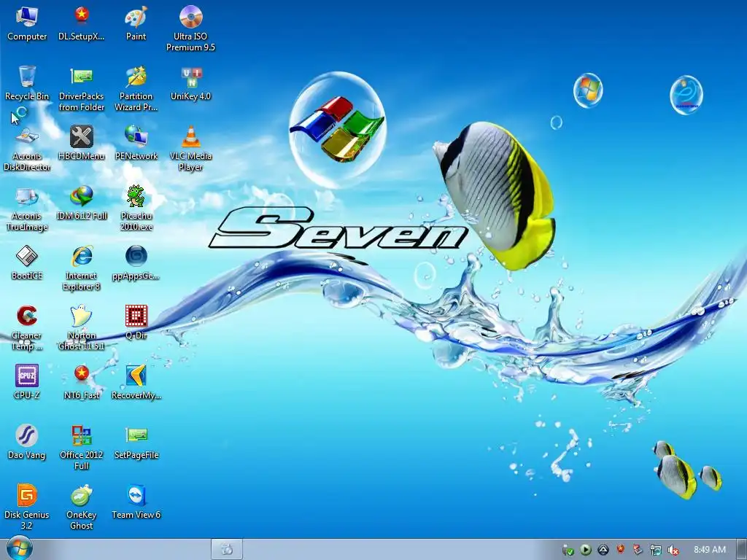The height and width of the screenshot is (560, 747).
Task: Select the Ultra ISO Premium 9.5 icon
Action: pos(190,28)
